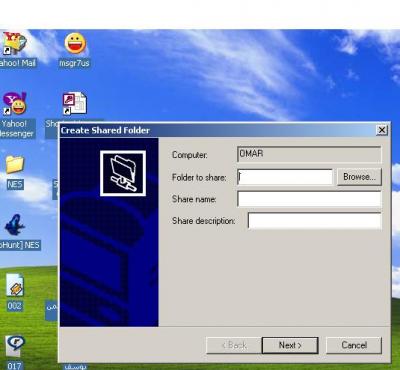
Task: Focus the Folder to share field
Action: [x=285, y=177]
